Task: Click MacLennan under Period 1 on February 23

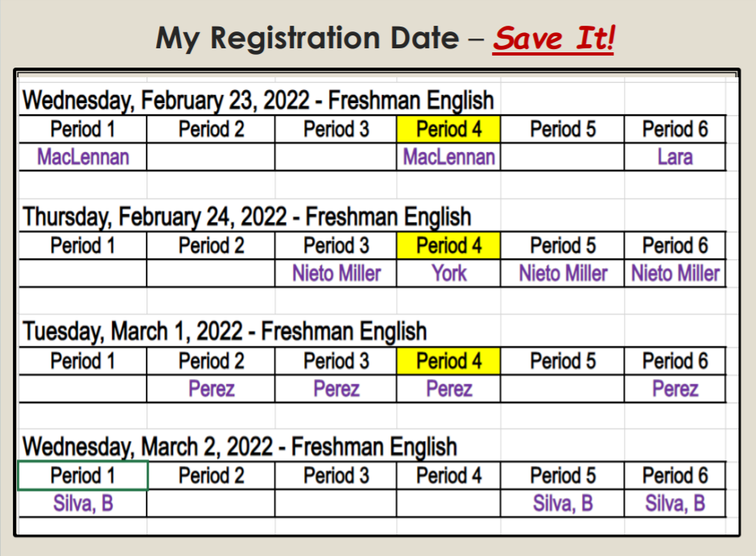Action: click(x=83, y=157)
